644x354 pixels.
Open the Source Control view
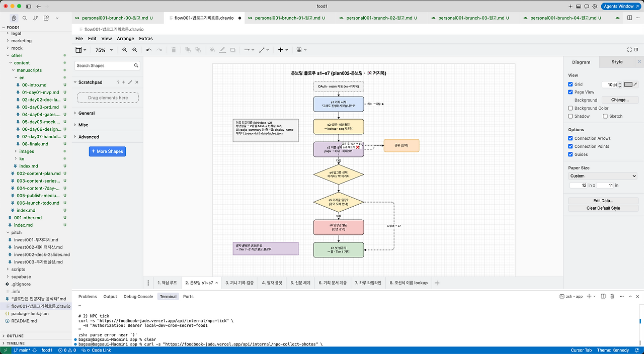(35, 18)
